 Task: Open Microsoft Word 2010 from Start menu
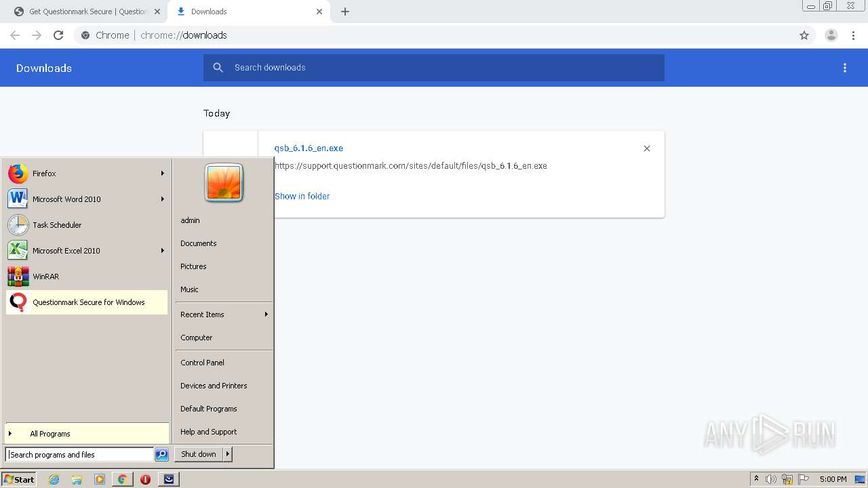tap(87, 199)
